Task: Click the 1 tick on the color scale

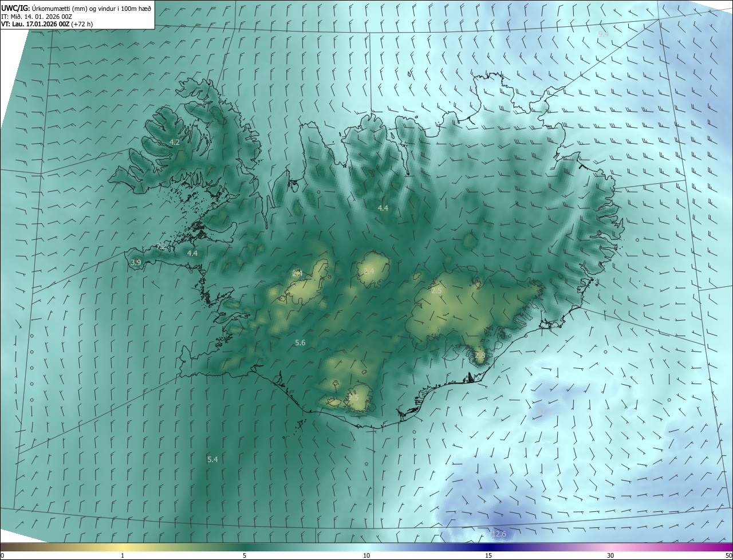Action: (123, 555)
